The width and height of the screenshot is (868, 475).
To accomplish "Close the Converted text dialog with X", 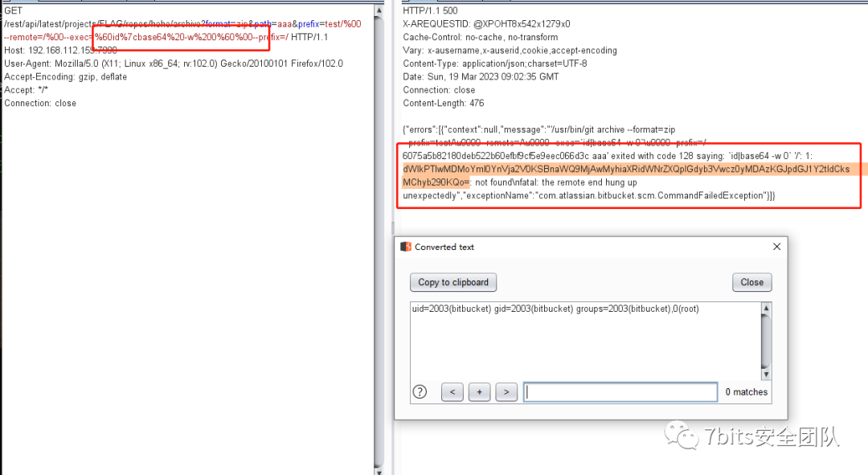I will click(x=776, y=247).
